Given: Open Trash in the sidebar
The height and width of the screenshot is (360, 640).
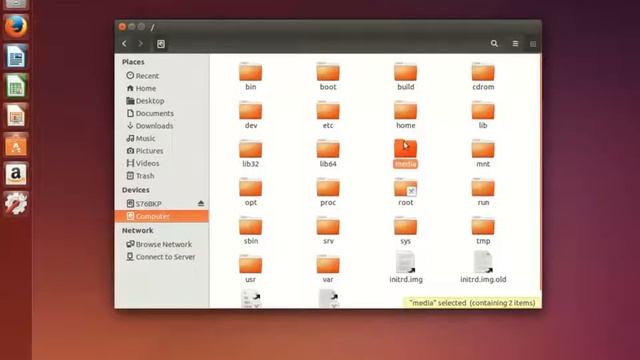Looking at the screenshot, I should 140,176.
